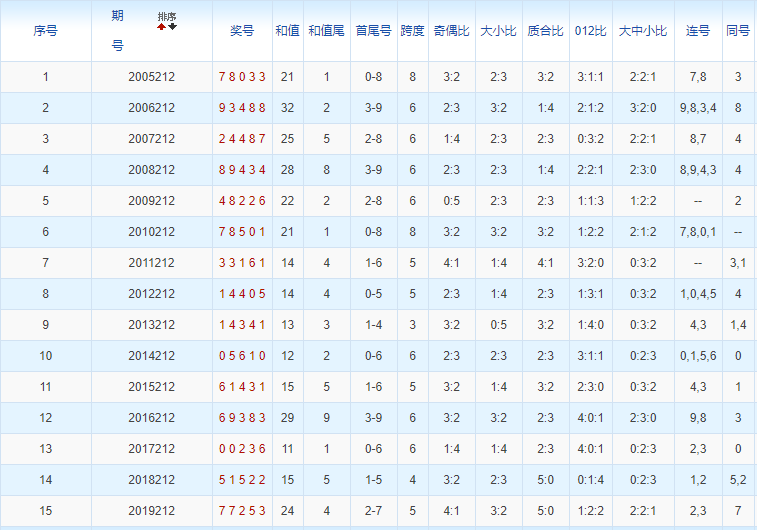Click consecutive numbers cell 1,0,4,5
This screenshot has height=530, width=757.
(698, 294)
